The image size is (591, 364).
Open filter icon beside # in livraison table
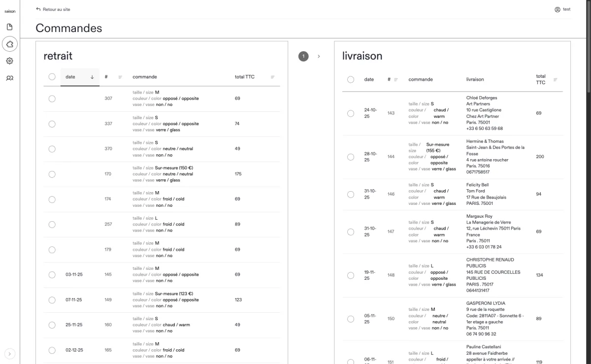396,79
